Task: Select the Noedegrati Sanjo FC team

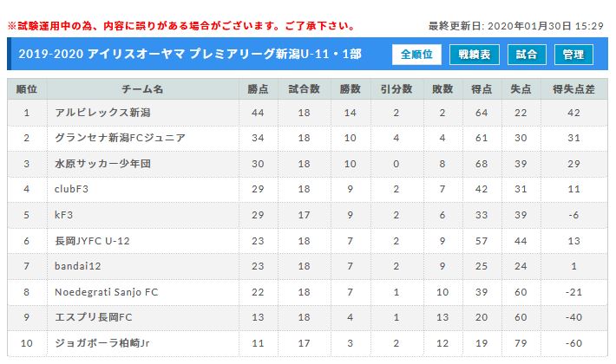Action: [108, 292]
